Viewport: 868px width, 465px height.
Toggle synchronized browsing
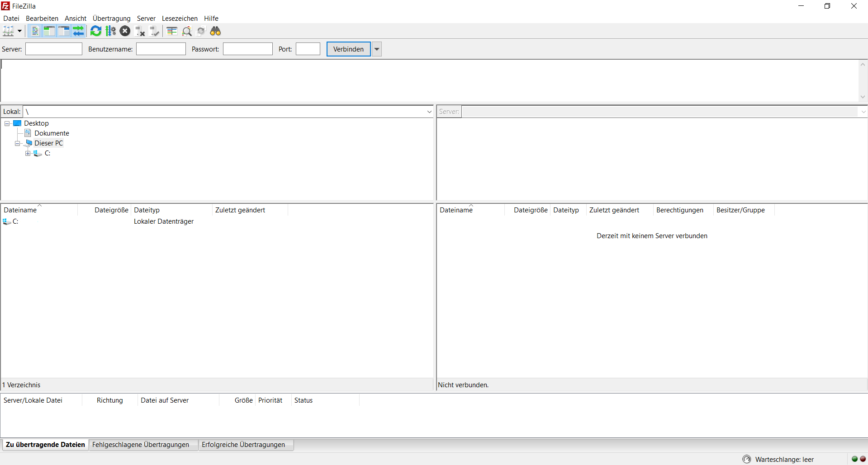coord(201,31)
